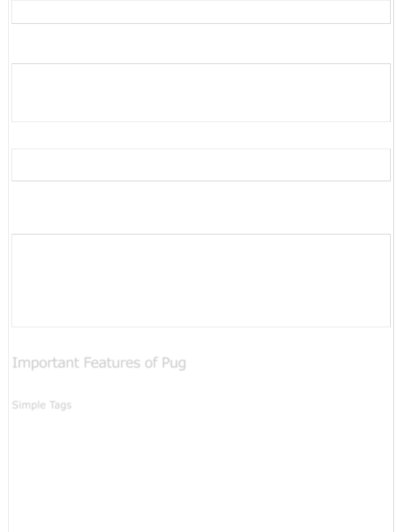Click the bottom border of the tallest box
The image size is (402, 532).
click(x=201, y=327)
